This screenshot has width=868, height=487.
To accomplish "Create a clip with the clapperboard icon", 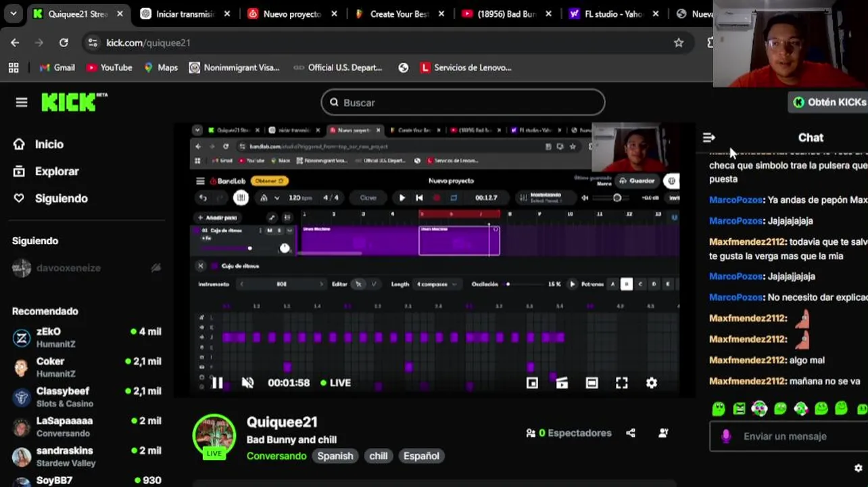I will 562,383.
